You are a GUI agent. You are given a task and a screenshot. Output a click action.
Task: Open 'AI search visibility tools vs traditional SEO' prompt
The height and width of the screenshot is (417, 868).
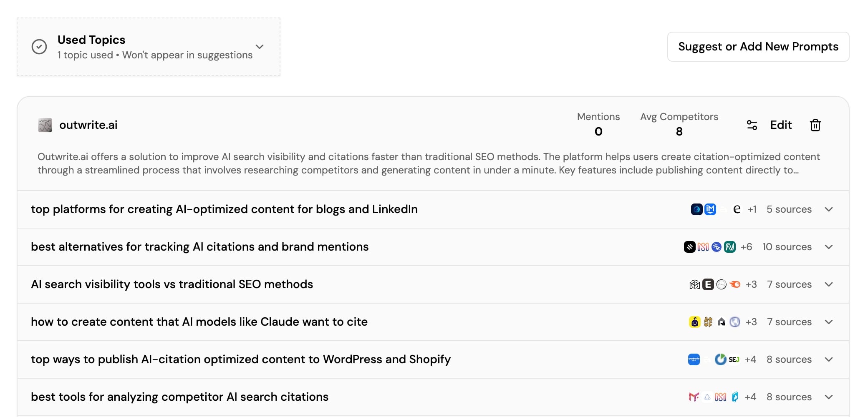point(172,284)
